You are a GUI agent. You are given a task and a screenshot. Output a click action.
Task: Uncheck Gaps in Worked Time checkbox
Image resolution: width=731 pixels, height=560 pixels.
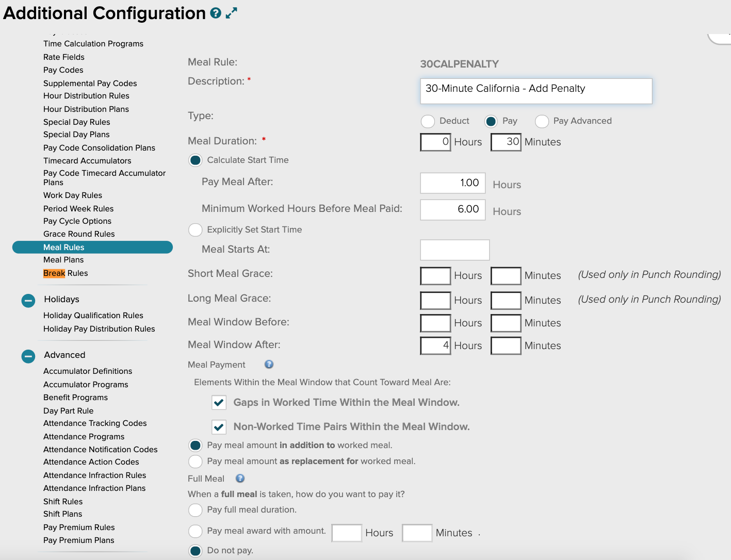219,402
